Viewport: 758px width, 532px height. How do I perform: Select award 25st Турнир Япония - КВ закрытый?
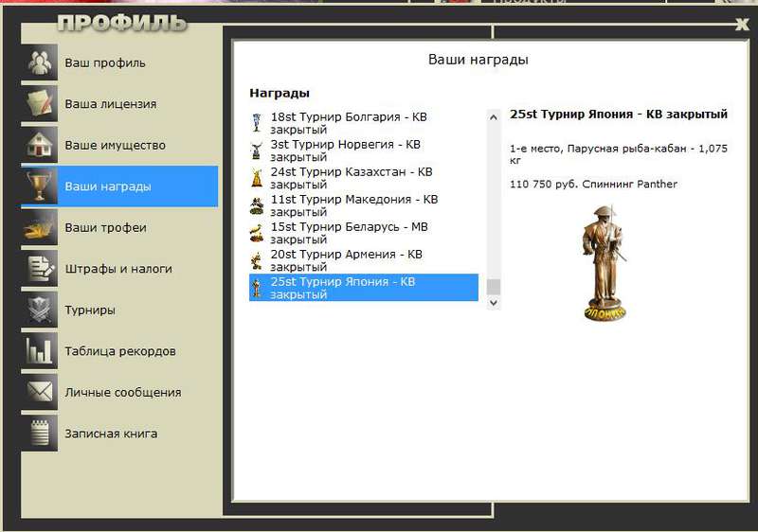point(364,288)
